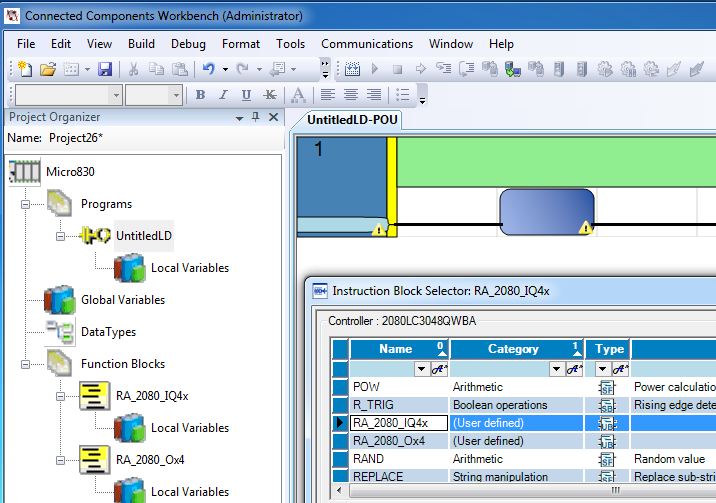Screen dimensions: 716x503
Task: Toggle italic text formatting
Action: click(223, 95)
